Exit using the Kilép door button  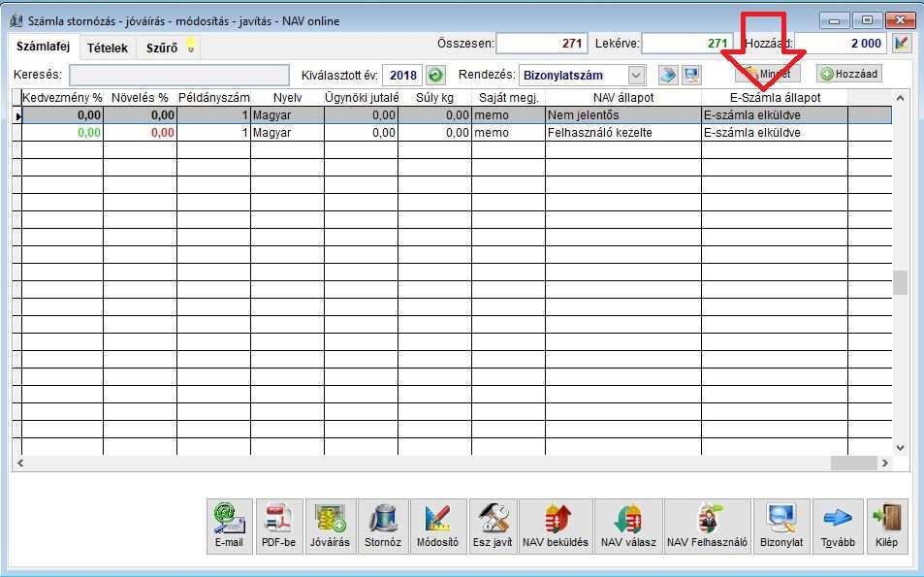tap(887, 527)
